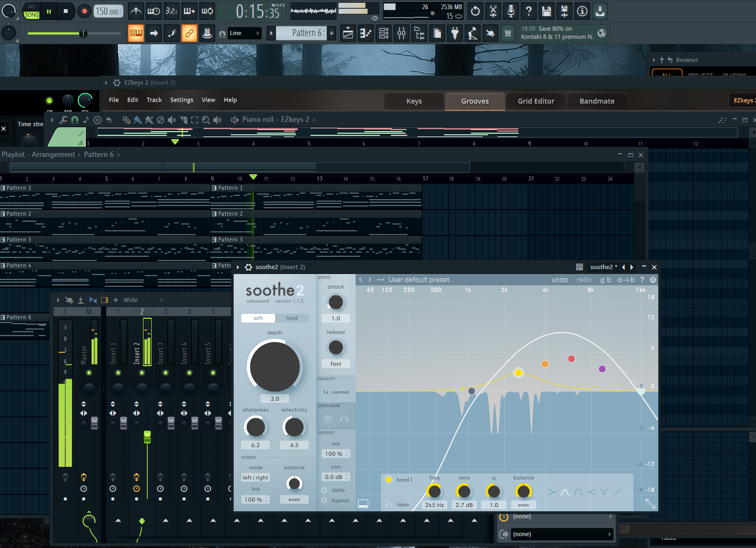Select the soft mode in soothe2
Image resolution: width=756 pixels, height=548 pixels.
(258, 318)
